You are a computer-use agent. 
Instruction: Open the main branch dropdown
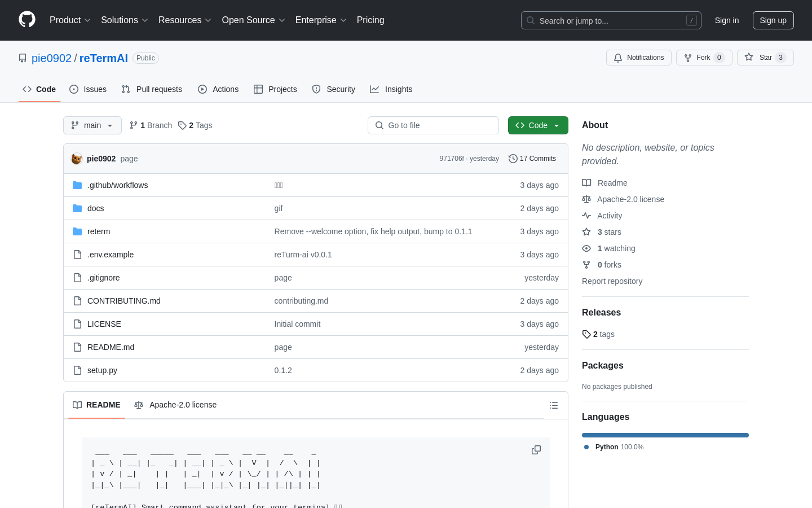point(92,125)
